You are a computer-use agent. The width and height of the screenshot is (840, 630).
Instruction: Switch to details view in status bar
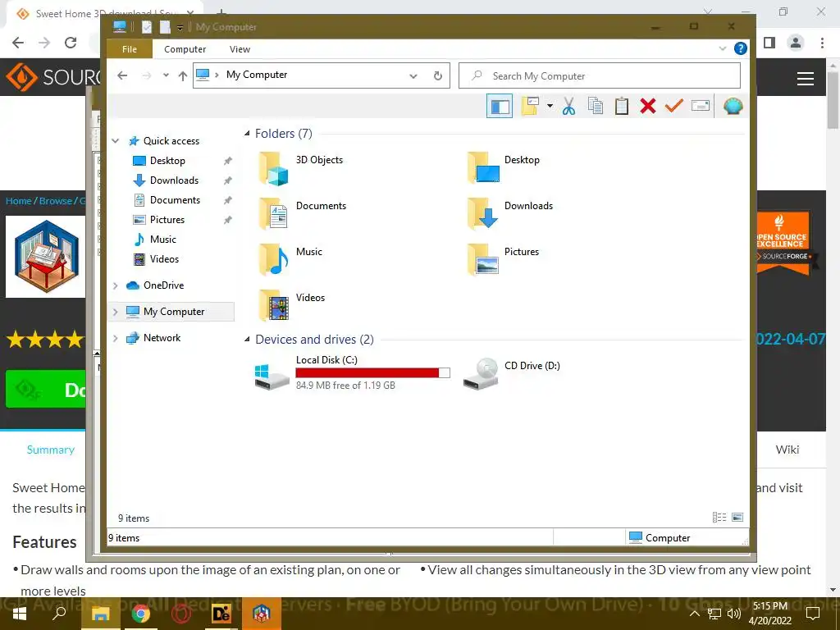719,517
